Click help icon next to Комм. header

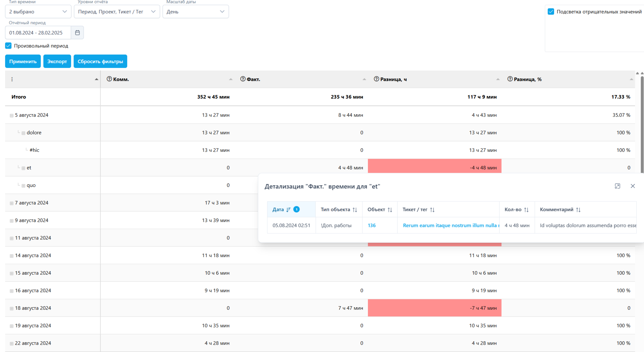109,79
